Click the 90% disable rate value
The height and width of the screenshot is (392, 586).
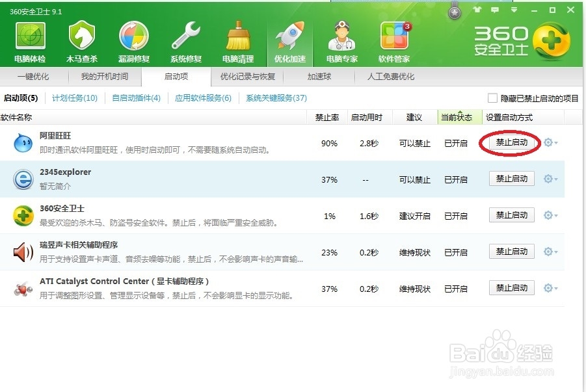coord(329,144)
